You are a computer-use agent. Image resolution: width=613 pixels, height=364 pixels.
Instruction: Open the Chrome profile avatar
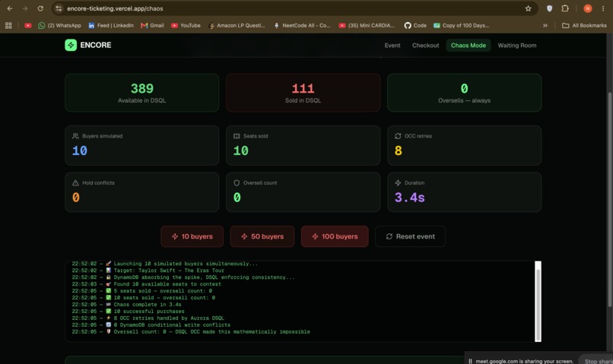pyautogui.click(x=588, y=8)
